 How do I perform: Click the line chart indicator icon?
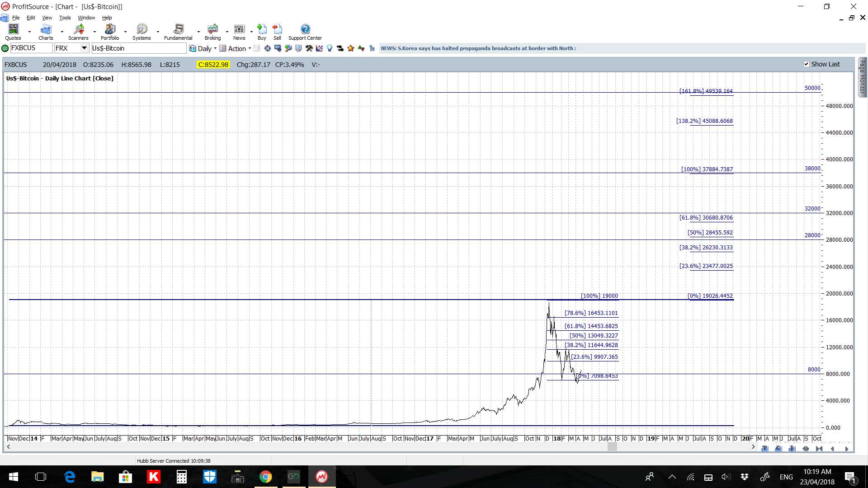coord(319,48)
